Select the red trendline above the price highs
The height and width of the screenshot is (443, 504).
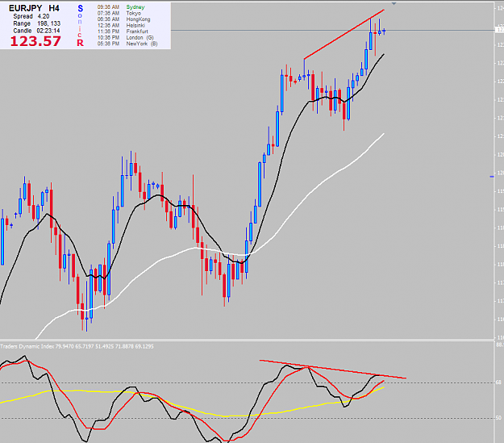(x=344, y=35)
